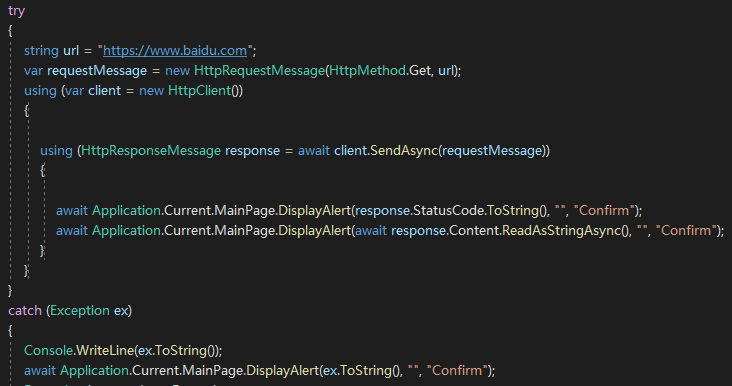This screenshot has width=732, height=386.
Task: Click the opening brace below HttpResponseMessage using
Action: pos(42,170)
